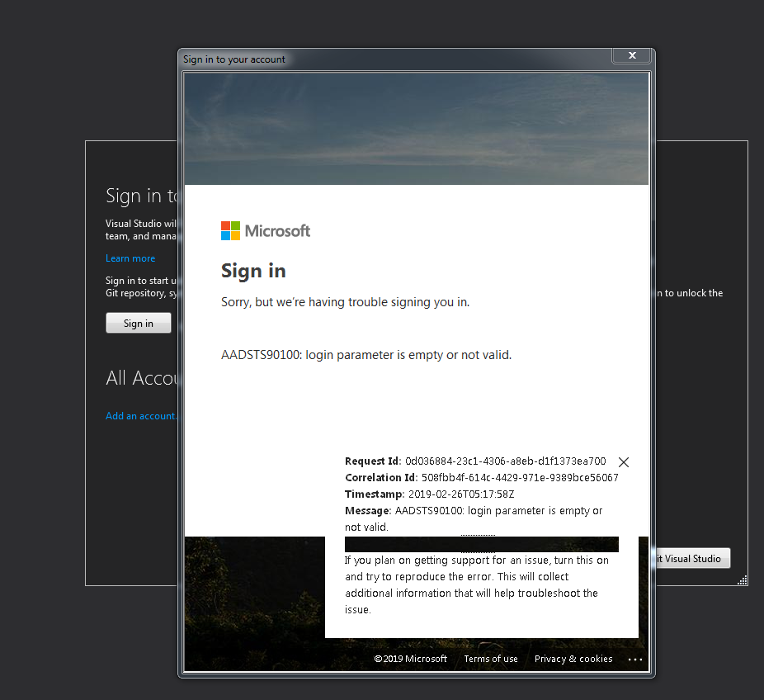Image resolution: width=764 pixels, height=700 pixels.
Task: Open the Terms of use link
Action: pos(491,659)
